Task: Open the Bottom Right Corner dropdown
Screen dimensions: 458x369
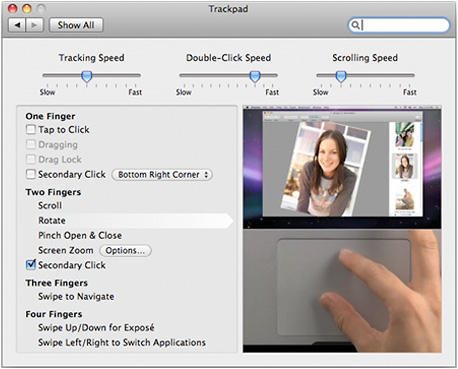Action: pos(162,174)
